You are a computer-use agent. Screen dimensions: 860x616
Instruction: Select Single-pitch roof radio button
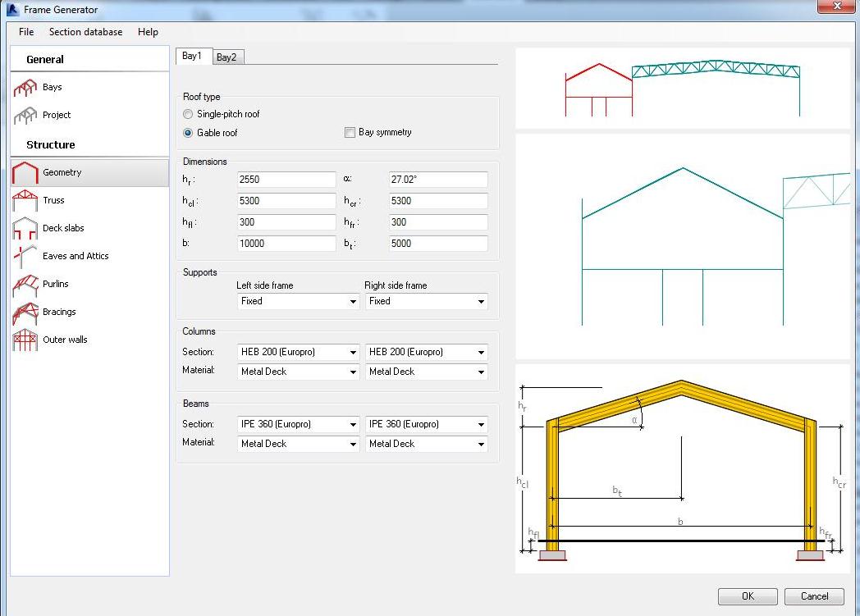coord(189,114)
